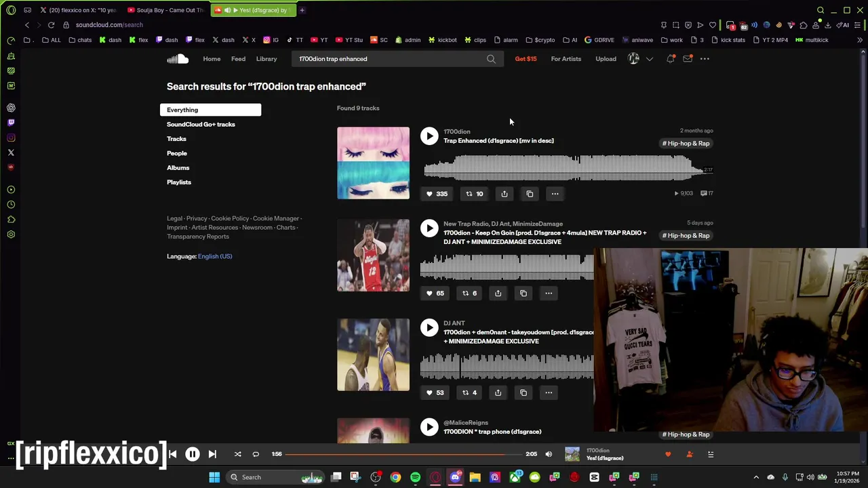
Task: Open the three-dot header settings menu
Action: coord(705,59)
